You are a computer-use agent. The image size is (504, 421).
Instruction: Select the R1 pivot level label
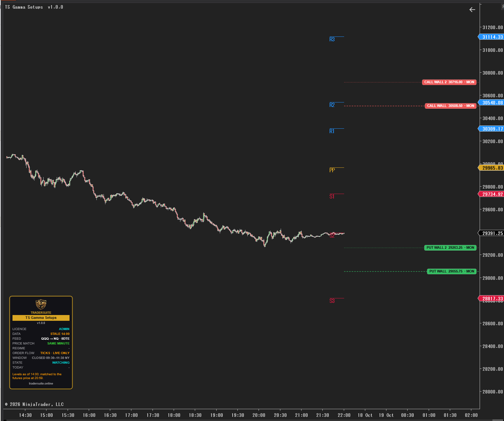[x=332, y=131]
